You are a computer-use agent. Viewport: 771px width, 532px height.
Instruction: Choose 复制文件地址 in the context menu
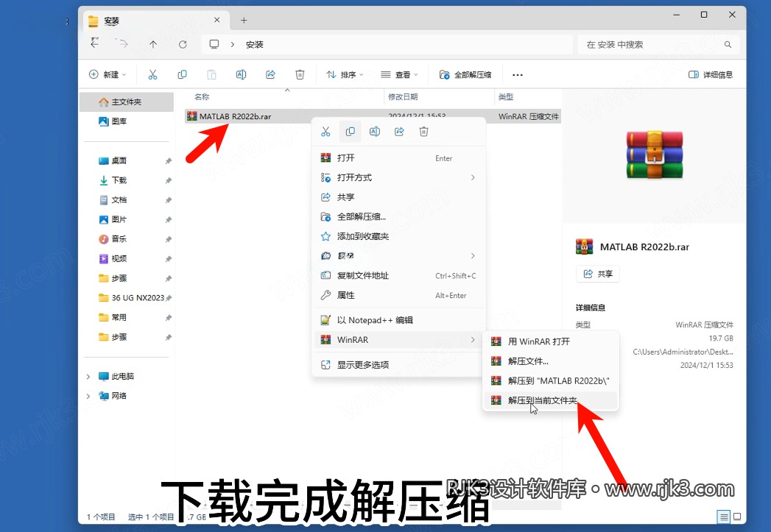399,276
